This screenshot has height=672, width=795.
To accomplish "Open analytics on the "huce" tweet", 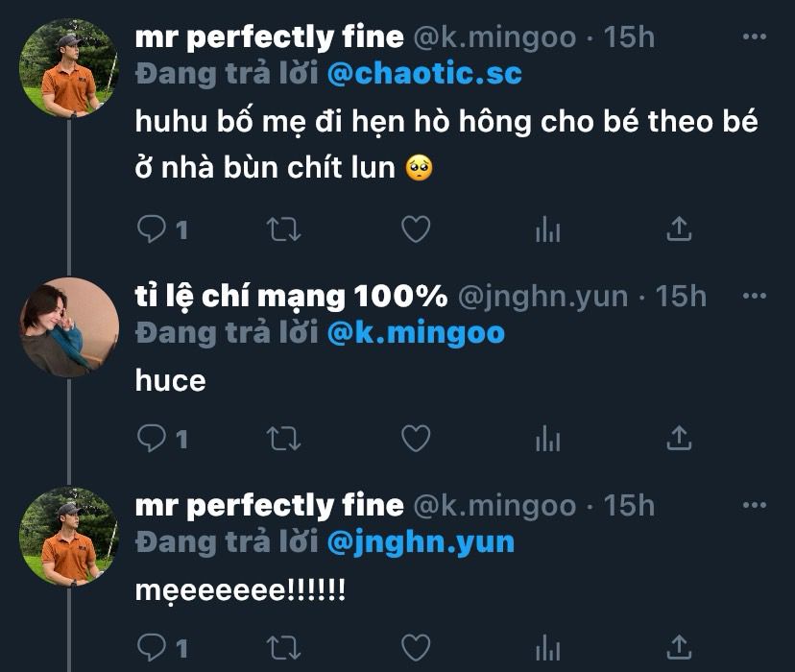I will 547,439.
